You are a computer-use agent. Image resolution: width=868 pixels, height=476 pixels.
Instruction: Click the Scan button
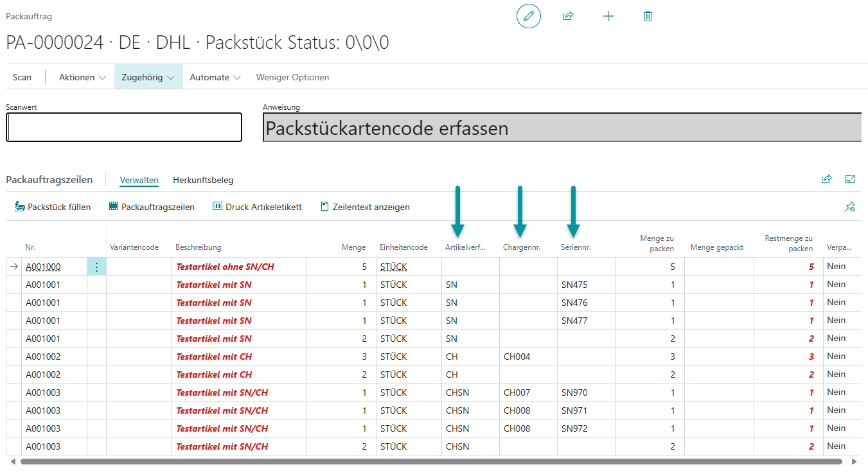(22, 77)
